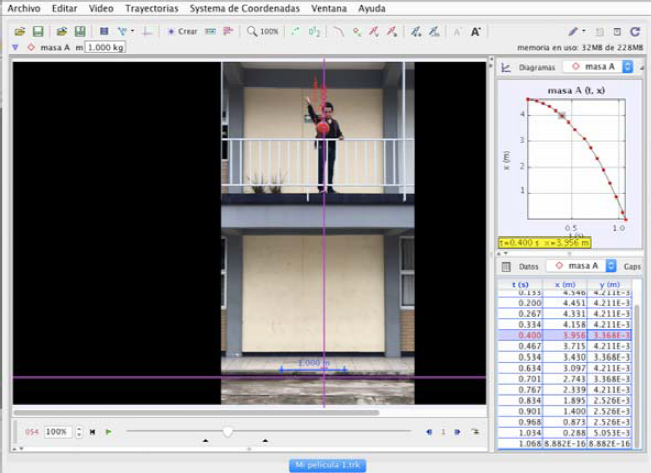The width and height of the screenshot is (651, 473).
Task: Toggle the coordinate axes tool icon
Action: click(147, 32)
